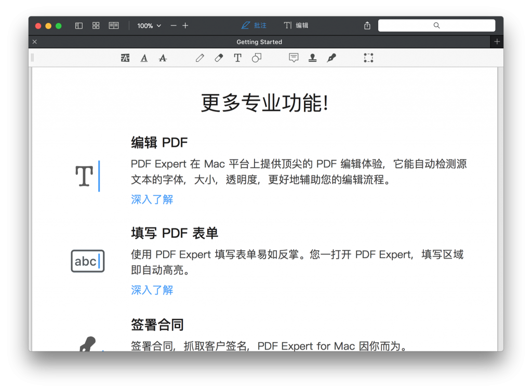Select the strikethrough text tool
This screenshot has width=532, height=392.
tap(163, 58)
